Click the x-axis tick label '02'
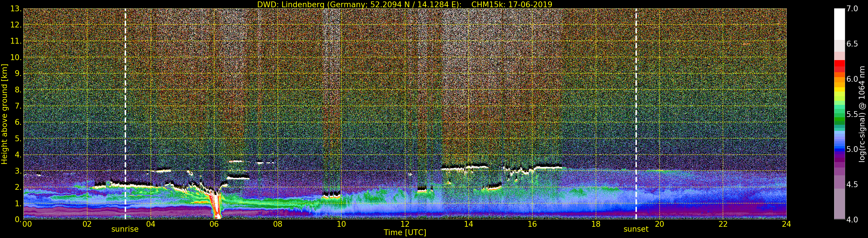 [87, 224]
